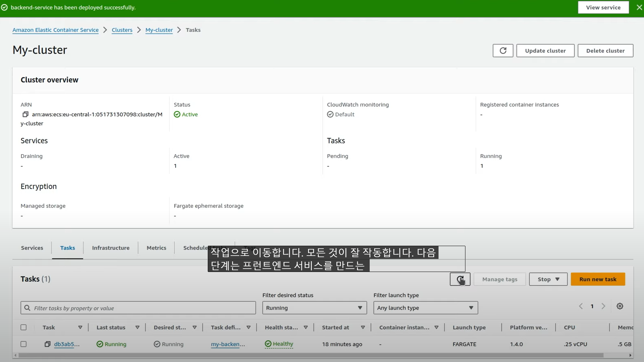
Task: Go to next page of tasks
Action: point(603,306)
